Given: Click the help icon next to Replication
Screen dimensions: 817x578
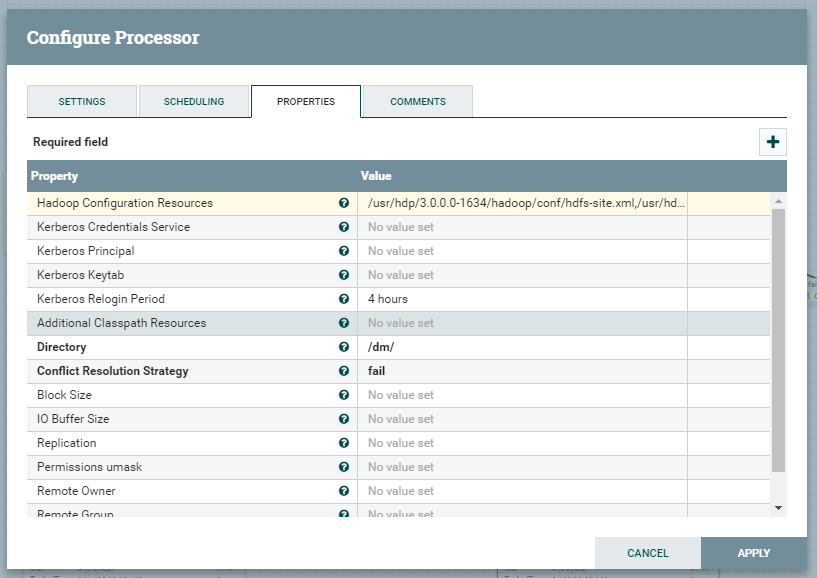Looking at the screenshot, I should pos(344,442).
